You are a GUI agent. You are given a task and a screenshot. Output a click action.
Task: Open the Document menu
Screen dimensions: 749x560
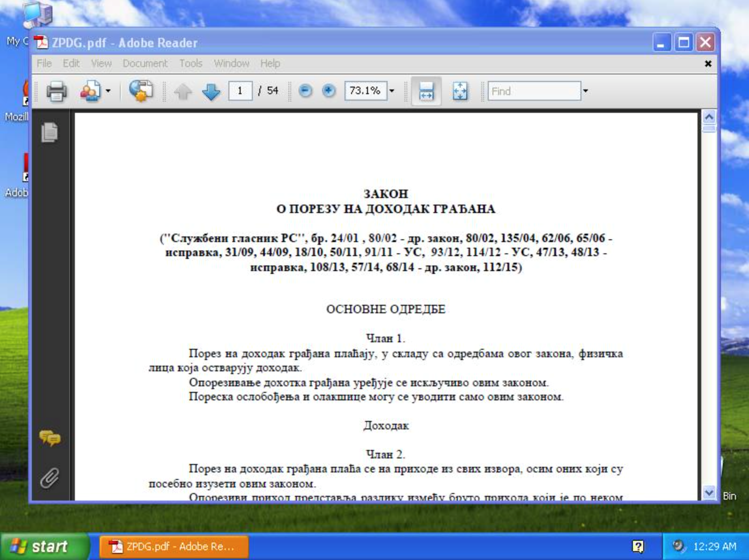pyautogui.click(x=146, y=63)
